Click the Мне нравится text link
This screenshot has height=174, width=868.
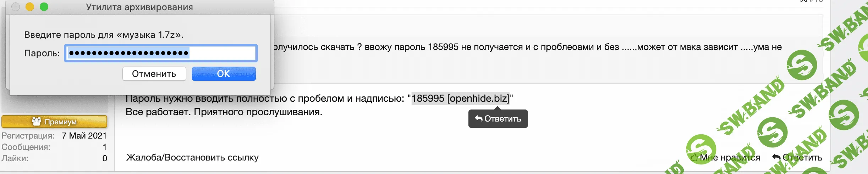[x=730, y=157]
